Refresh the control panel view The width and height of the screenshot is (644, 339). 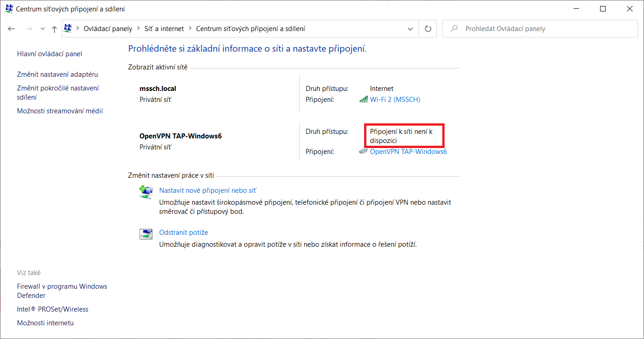point(428,29)
